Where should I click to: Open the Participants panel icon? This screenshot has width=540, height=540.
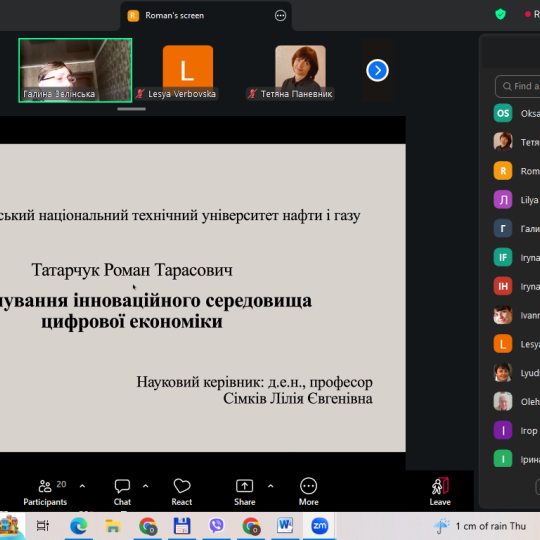[45, 486]
